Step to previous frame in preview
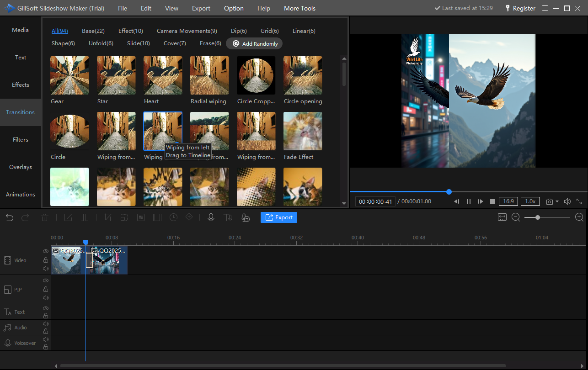This screenshot has height=370, width=588. coord(456,201)
